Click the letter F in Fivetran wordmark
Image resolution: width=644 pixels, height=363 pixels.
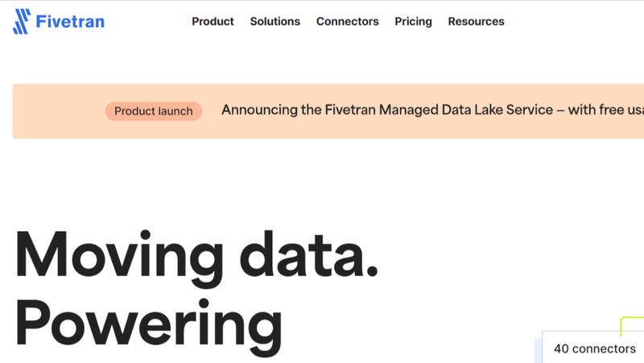coord(39,22)
